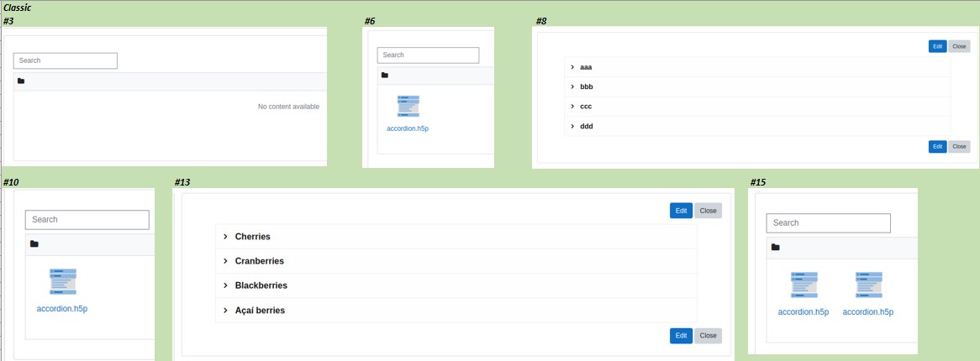This screenshot has height=361, width=980.
Task: Click the accordion.h5p file name in panel #6
Action: 408,128
